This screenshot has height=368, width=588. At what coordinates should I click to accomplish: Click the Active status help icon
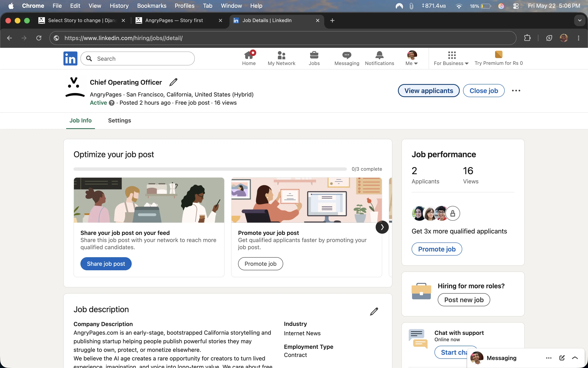111,103
